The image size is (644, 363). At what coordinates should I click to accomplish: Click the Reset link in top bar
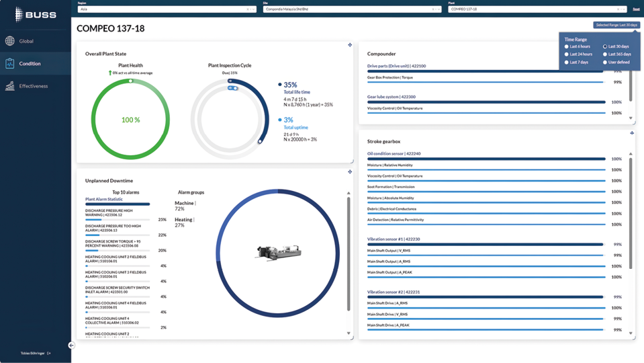(x=636, y=9)
